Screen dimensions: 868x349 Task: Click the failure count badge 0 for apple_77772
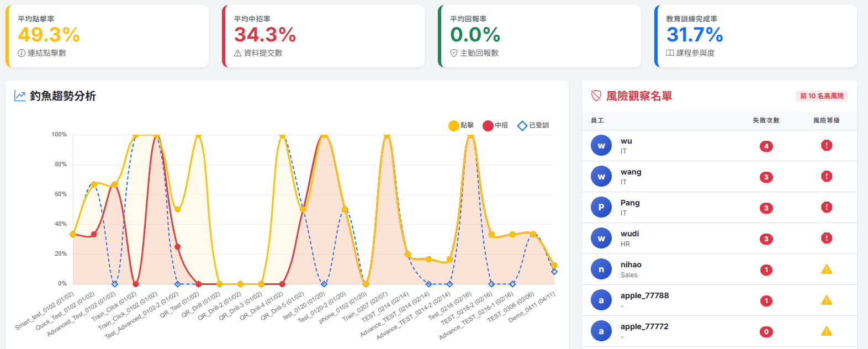tap(766, 332)
